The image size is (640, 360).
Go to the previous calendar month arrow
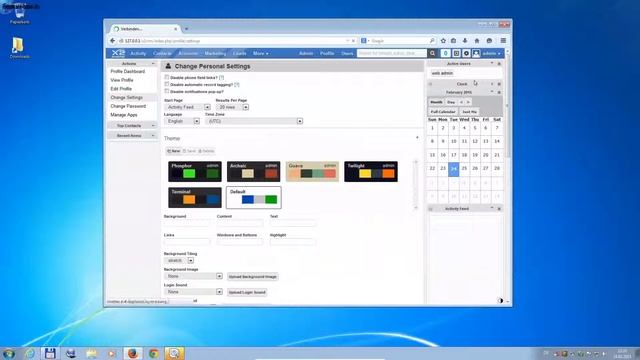coord(461,102)
